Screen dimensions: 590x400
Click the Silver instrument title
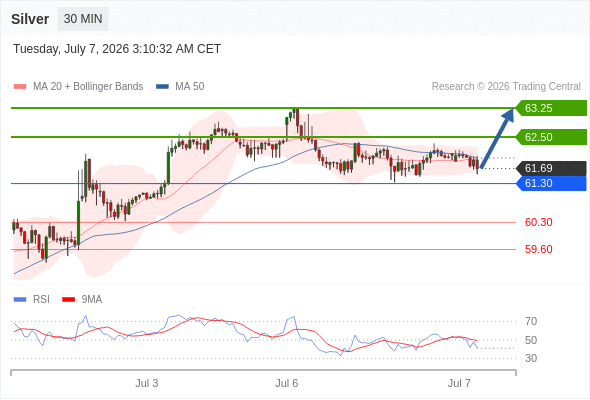[30, 19]
